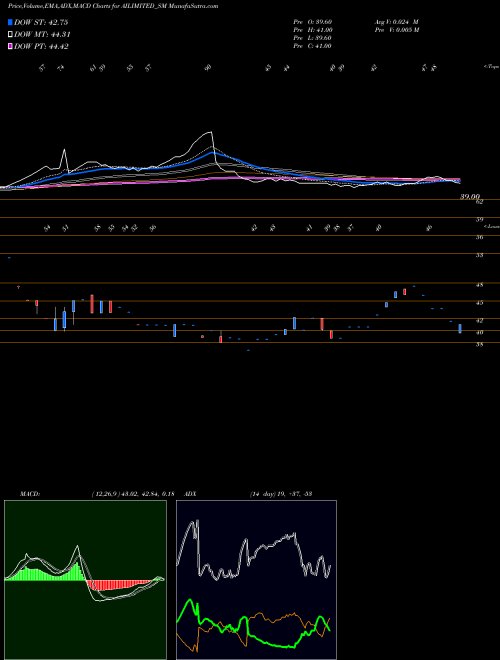Click the white DOW MT legend swatch

pos(10,35)
